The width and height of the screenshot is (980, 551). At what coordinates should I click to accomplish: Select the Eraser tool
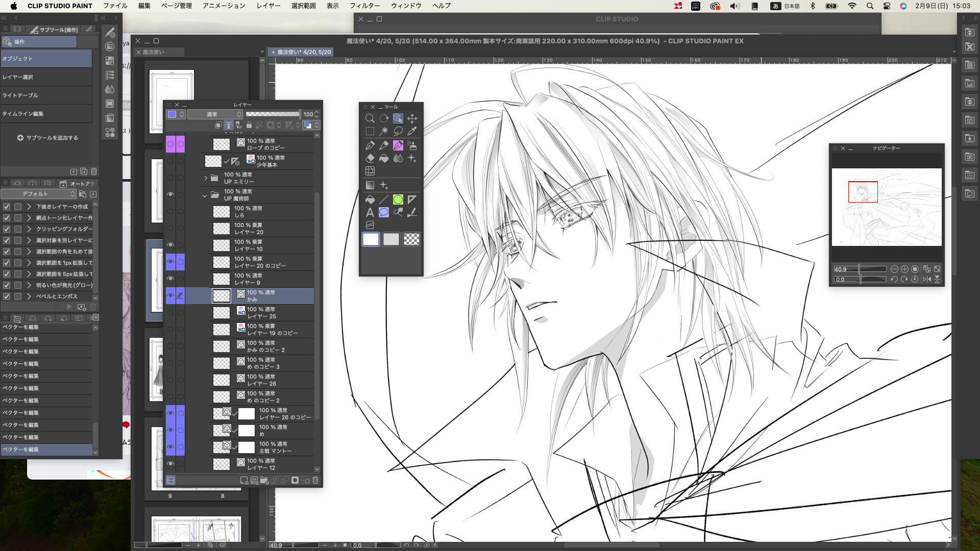(370, 159)
